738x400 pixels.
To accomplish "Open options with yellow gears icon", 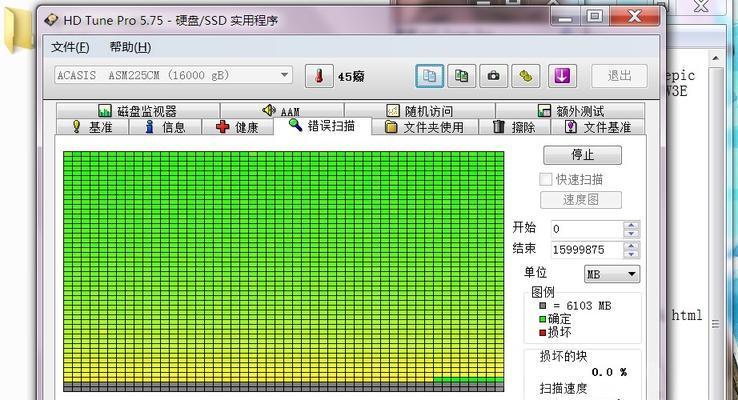I will coord(525,76).
